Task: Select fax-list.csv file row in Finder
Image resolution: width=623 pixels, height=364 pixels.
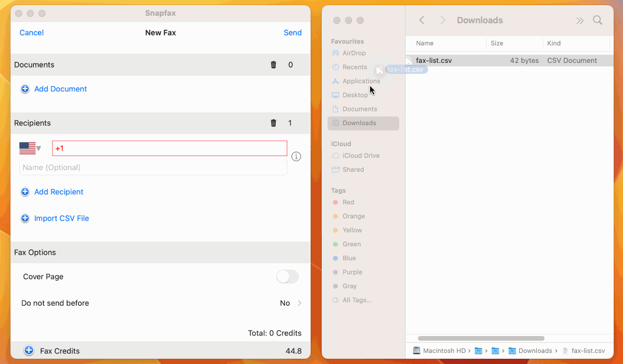Action: click(509, 61)
